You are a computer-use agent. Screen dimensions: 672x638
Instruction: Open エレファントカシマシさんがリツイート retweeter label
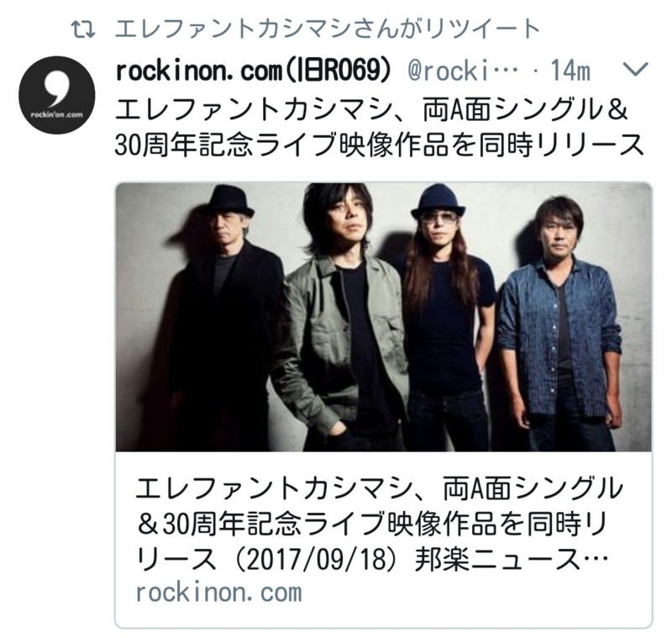pyautogui.click(x=328, y=29)
